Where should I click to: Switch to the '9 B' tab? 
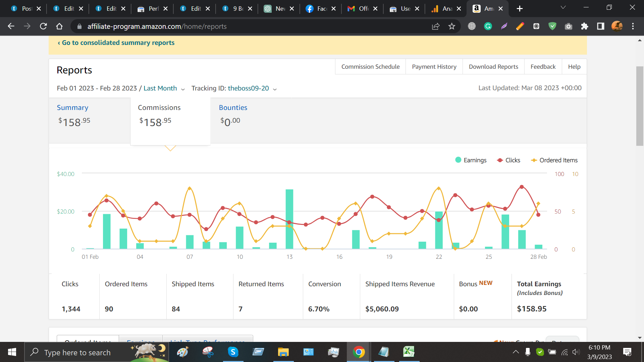point(237,9)
